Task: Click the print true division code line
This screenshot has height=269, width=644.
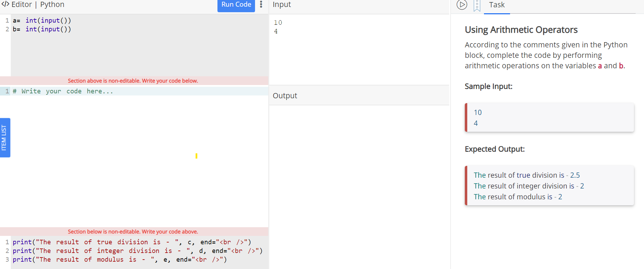Action: pos(132,242)
